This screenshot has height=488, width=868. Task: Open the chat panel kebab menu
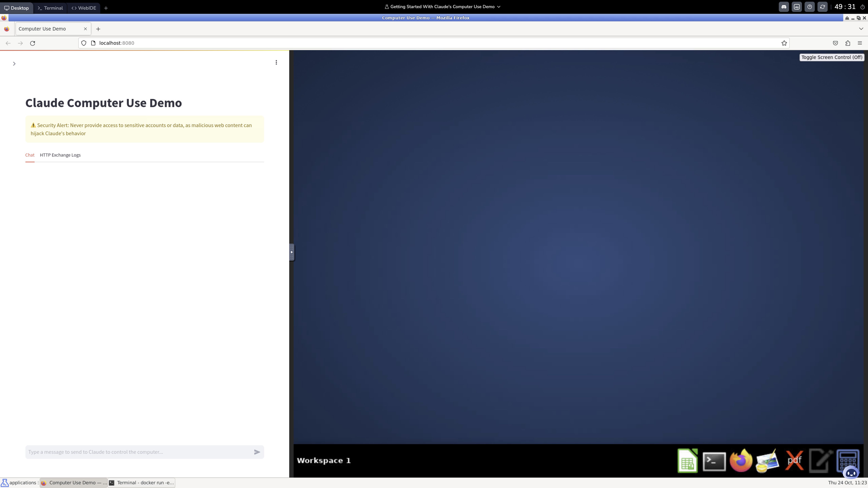[276, 62]
